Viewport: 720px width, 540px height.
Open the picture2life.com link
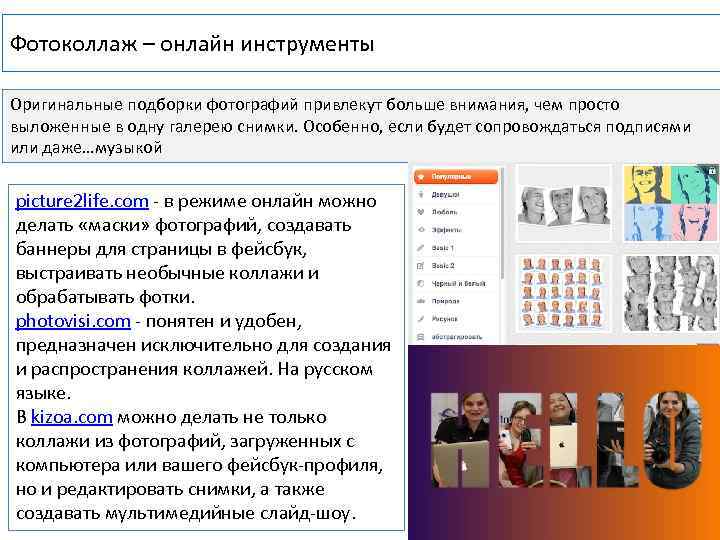click(x=82, y=201)
